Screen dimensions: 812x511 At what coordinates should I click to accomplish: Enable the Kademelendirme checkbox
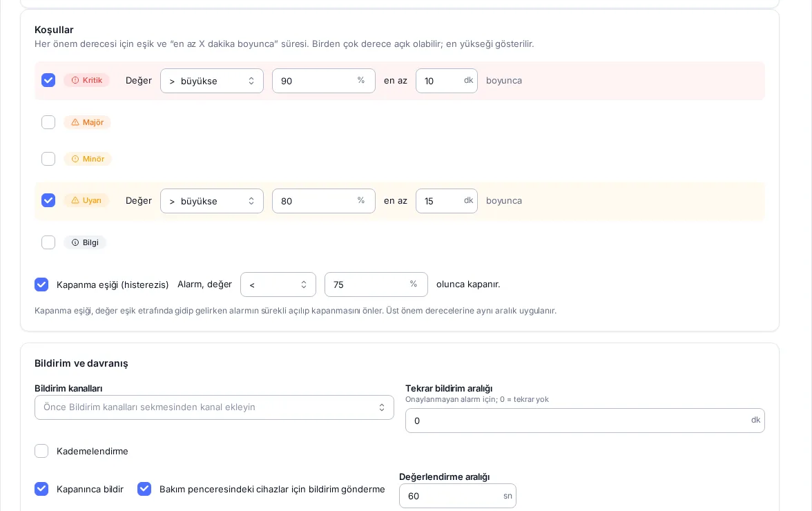click(41, 451)
